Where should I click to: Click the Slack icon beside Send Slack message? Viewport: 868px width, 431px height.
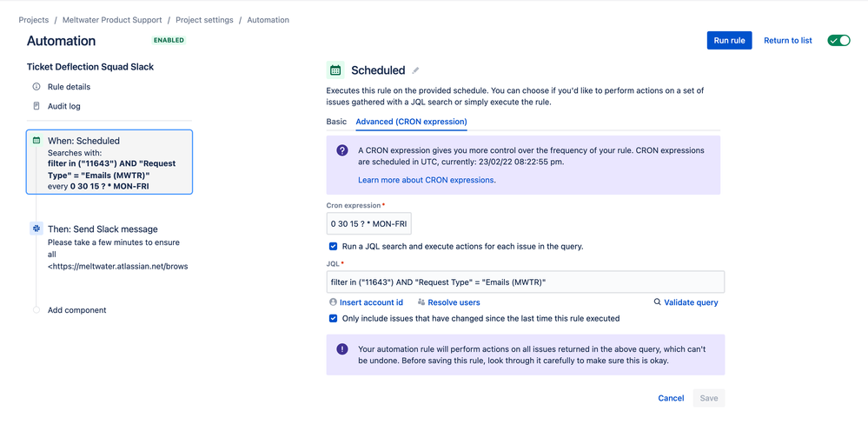pos(36,229)
